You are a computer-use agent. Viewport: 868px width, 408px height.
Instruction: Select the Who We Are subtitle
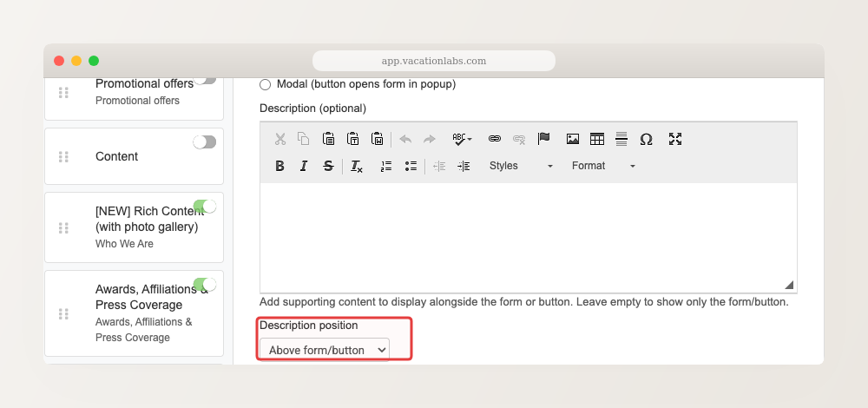(124, 244)
